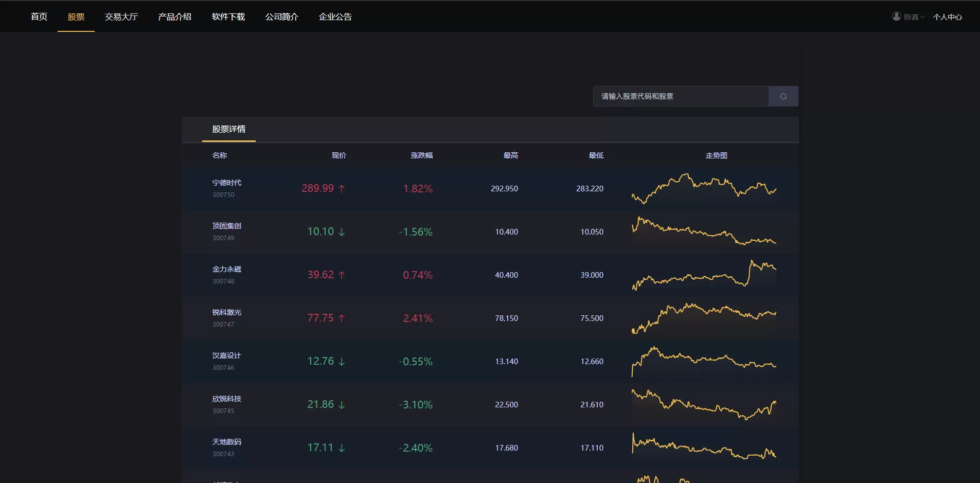The width and height of the screenshot is (980, 483).
Task: Expand the 陈真 user dropdown
Action: (x=914, y=17)
